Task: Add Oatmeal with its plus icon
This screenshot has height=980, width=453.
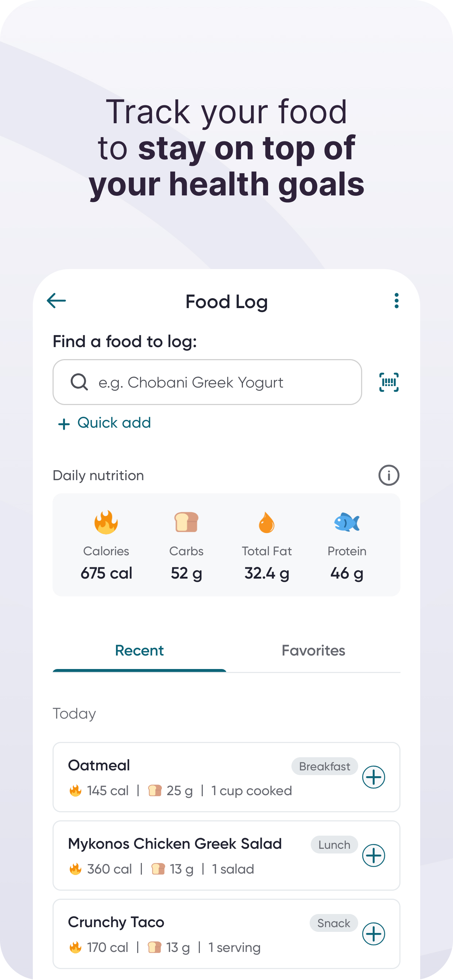Action: point(373,777)
